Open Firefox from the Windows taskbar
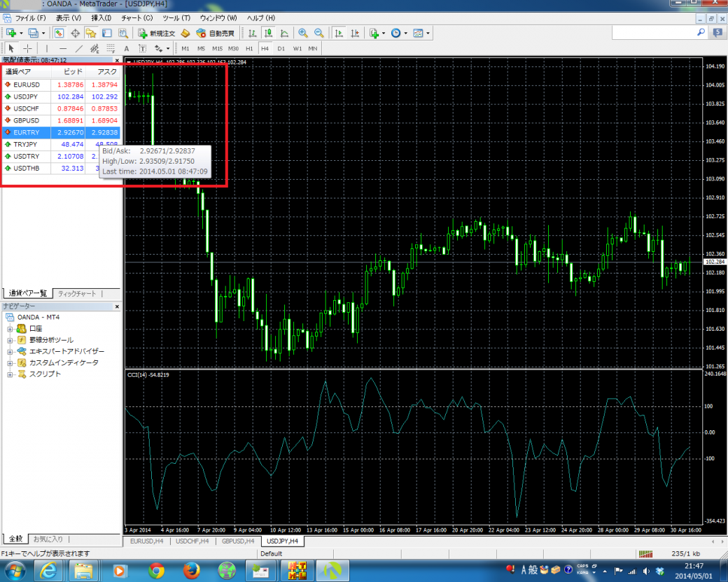The image size is (728, 582). (x=190, y=569)
